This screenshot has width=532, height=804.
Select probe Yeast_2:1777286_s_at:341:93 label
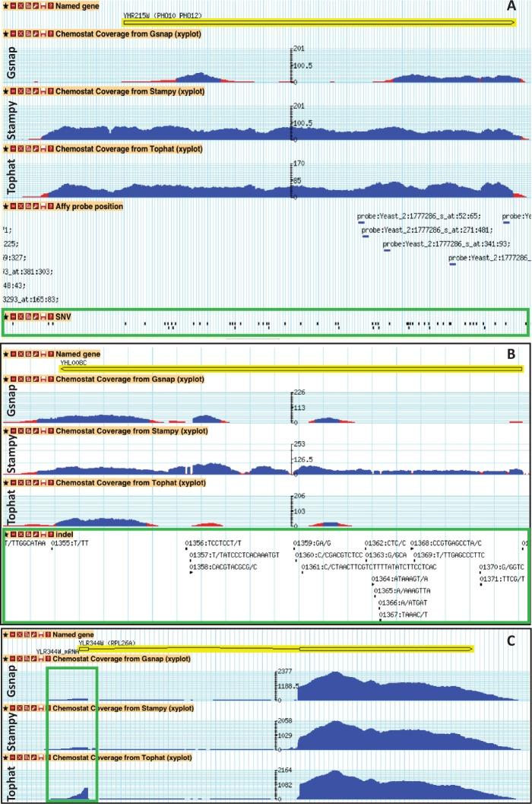445,243
